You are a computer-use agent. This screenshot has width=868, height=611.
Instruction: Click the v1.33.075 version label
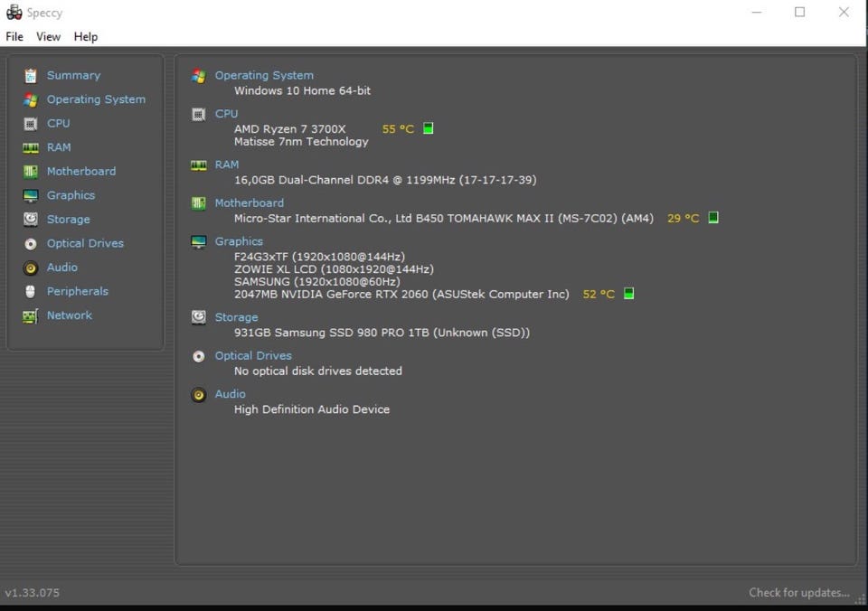point(33,593)
